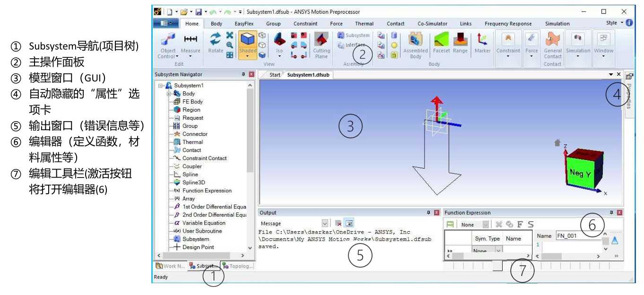Click the Open folder icon in title bar
This screenshot has width=644, height=295.
[183, 11]
